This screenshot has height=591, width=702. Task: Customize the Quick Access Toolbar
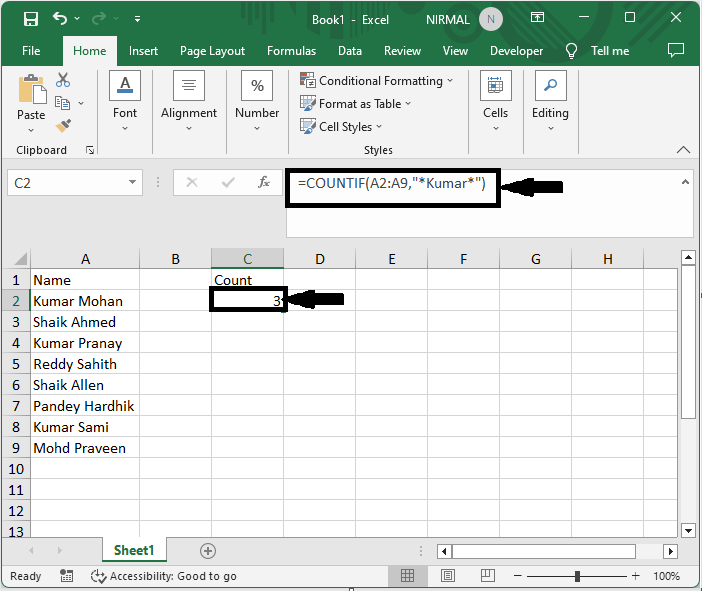pyautogui.click(x=137, y=19)
